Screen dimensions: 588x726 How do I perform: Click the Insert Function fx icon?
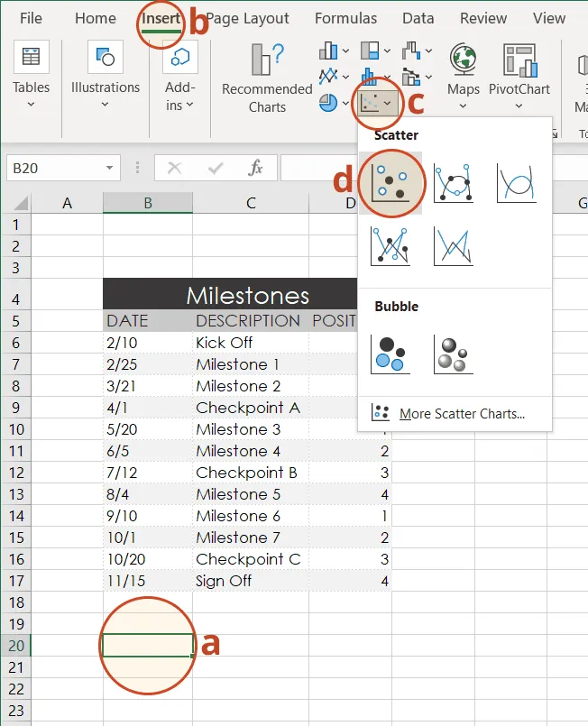click(x=256, y=168)
